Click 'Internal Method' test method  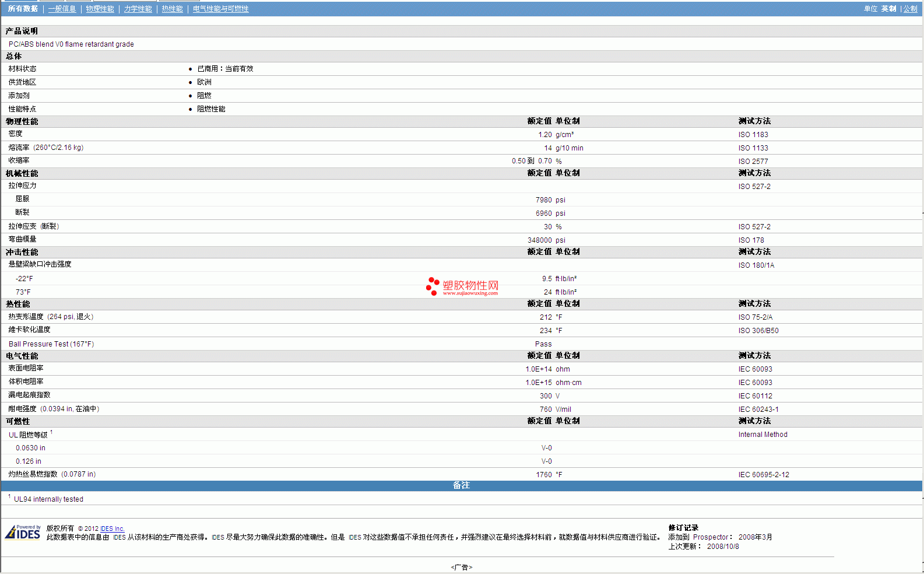click(x=763, y=435)
